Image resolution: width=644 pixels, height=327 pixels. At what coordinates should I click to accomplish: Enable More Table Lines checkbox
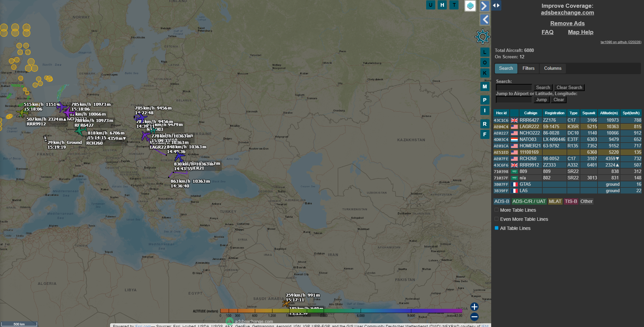[x=497, y=210]
